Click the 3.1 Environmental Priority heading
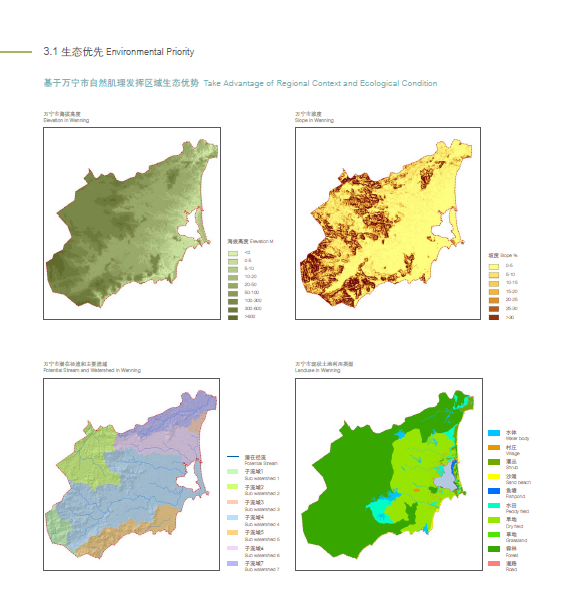The width and height of the screenshot is (580, 599). (119, 52)
